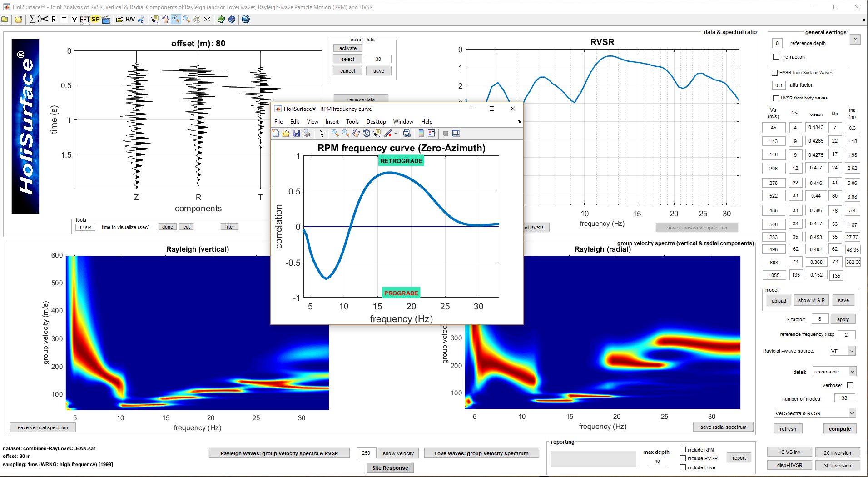The height and width of the screenshot is (477, 868).
Task: Click the open HV folder icon
Action: pyautogui.click(x=119, y=19)
